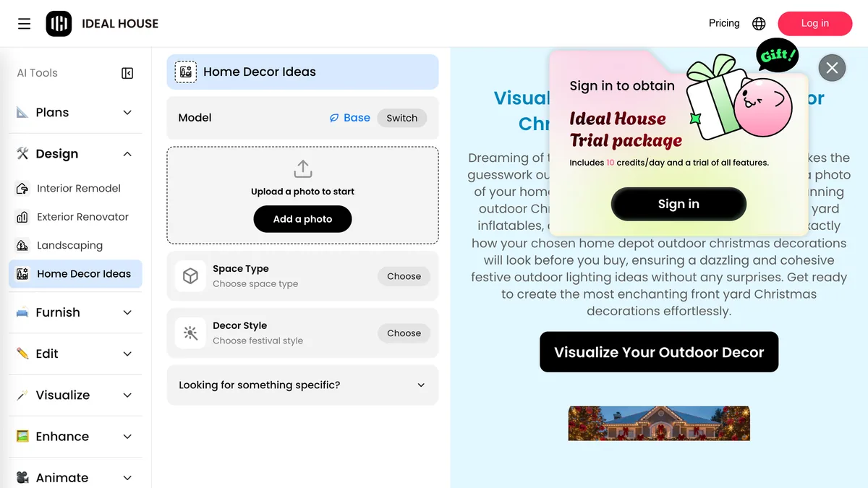The image size is (868, 488).
Task: Click the IDEAL HOUSE brand text
Action: tap(120, 24)
